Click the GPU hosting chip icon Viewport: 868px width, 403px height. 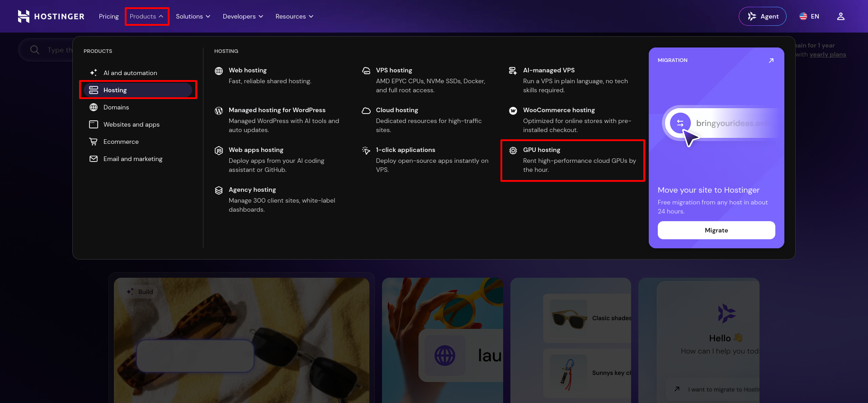tap(513, 151)
